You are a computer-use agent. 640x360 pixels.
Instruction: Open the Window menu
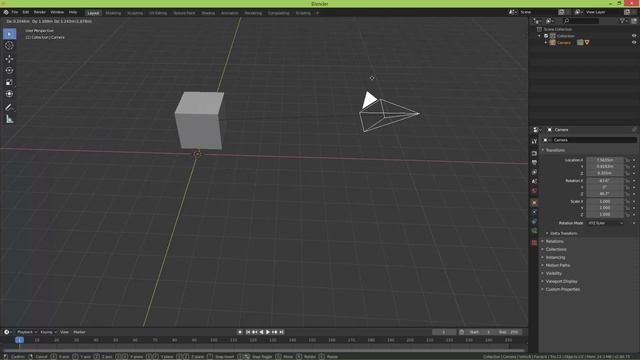coord(57,12)
